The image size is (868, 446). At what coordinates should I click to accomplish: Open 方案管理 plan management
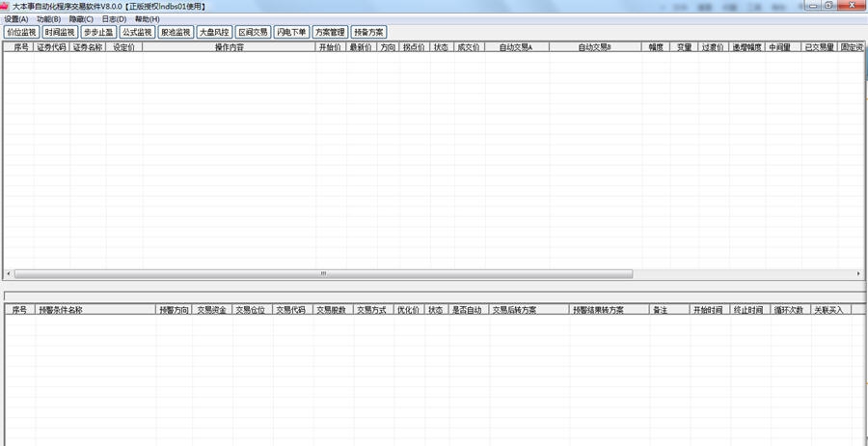[331, 32]
